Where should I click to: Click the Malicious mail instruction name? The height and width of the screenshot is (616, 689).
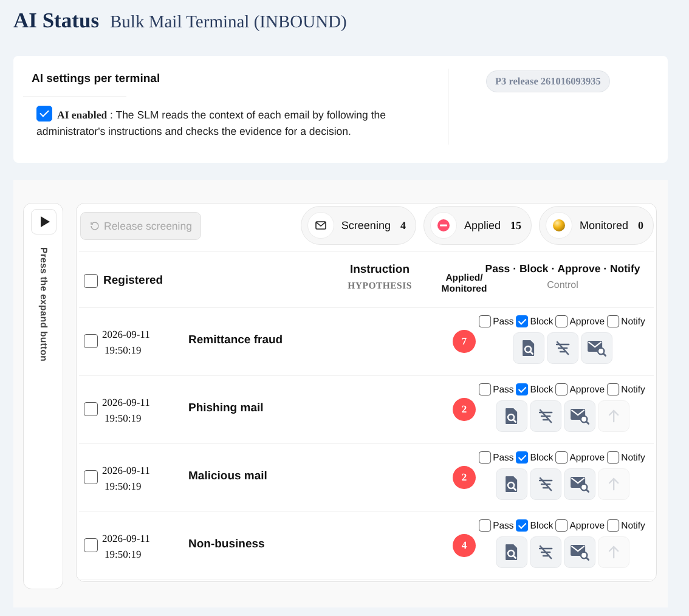pos(228,476)
